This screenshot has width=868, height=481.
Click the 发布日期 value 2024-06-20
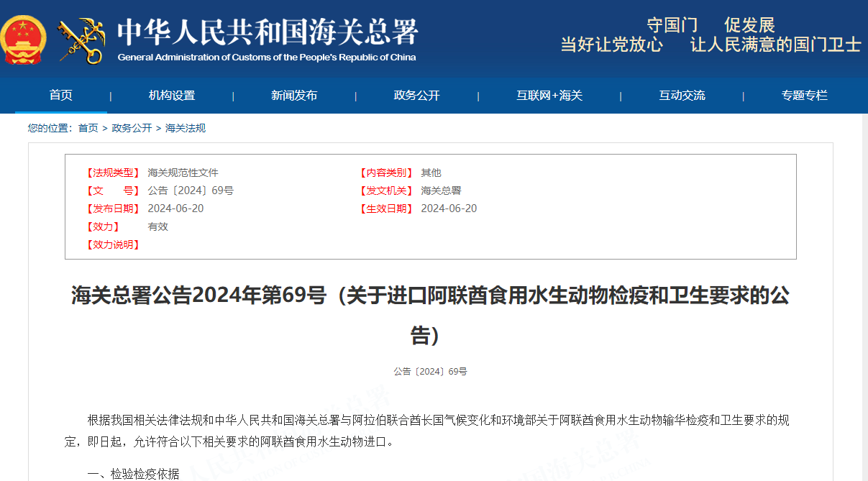pyautogui.click(x=175, y=209)
